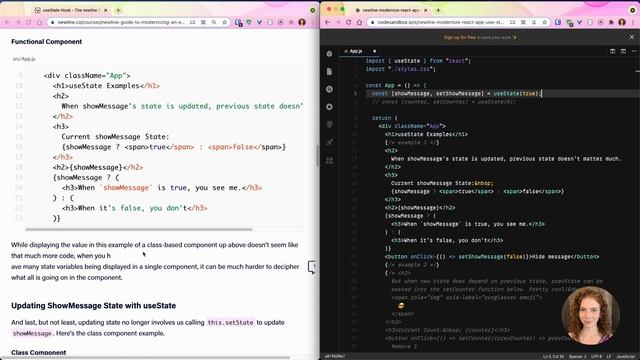
Task: Select the 'newline-modernize-react-app' browser tab
Action: pos(391,10)
